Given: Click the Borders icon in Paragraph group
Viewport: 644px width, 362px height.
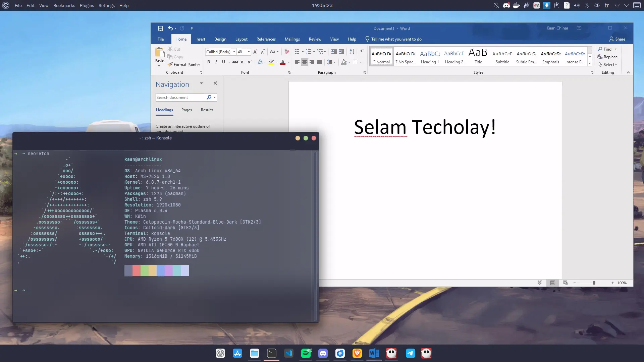Looking at the screenshot, I should [x=355, y=62].
